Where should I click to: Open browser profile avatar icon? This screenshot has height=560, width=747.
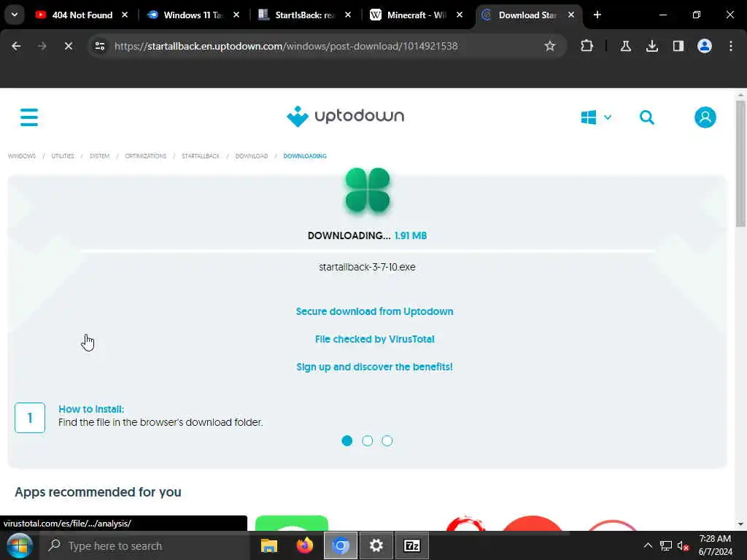[704, 46]
